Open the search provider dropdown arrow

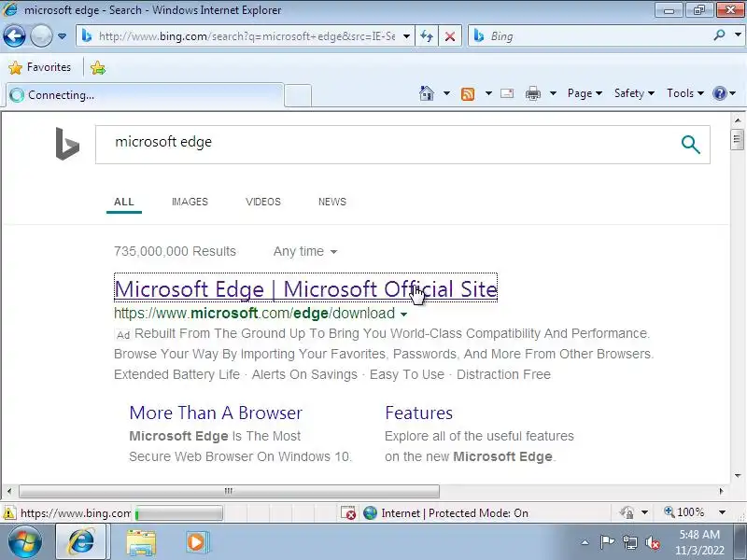(738, 35)
